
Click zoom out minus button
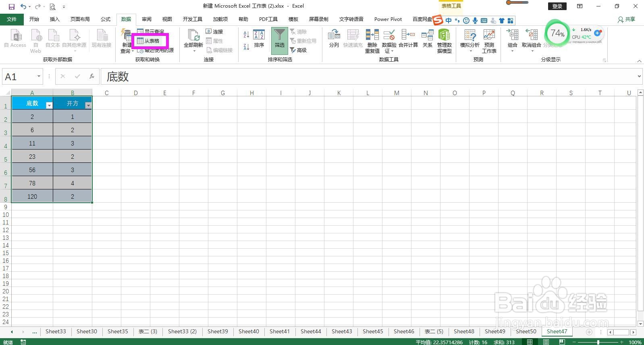click(574, 342)
